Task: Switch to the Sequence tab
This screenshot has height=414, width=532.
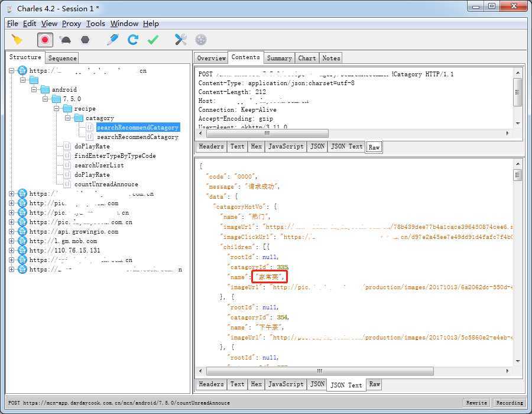Action: (62, 58)
